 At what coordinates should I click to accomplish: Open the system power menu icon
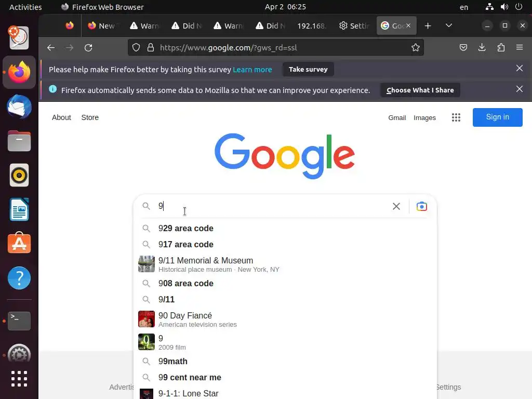coord(519,7)
